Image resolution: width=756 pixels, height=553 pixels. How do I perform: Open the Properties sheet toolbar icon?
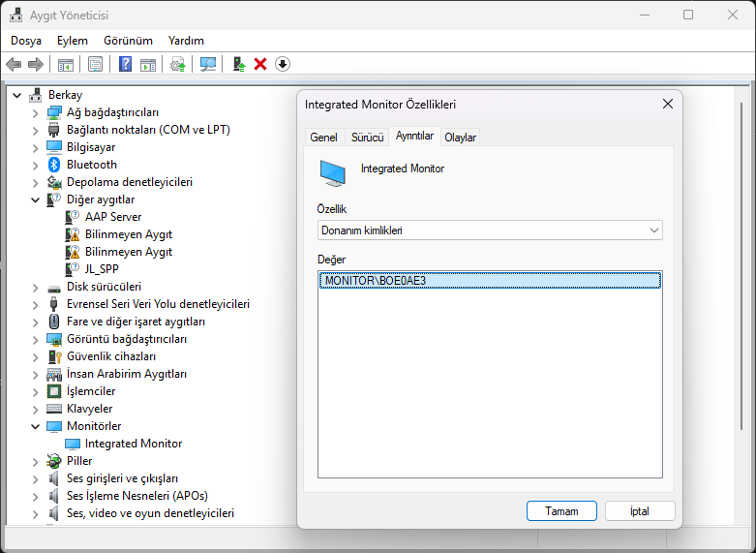96,64
